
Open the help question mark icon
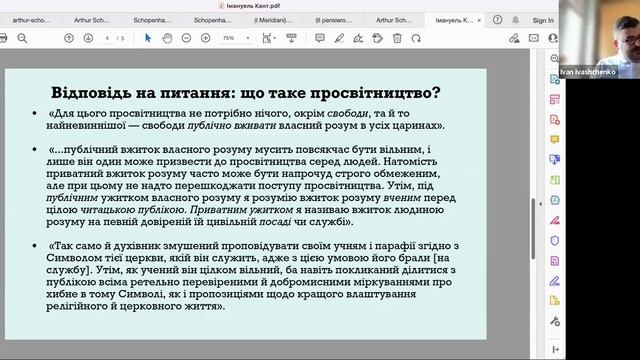click(x=497, y=20)
